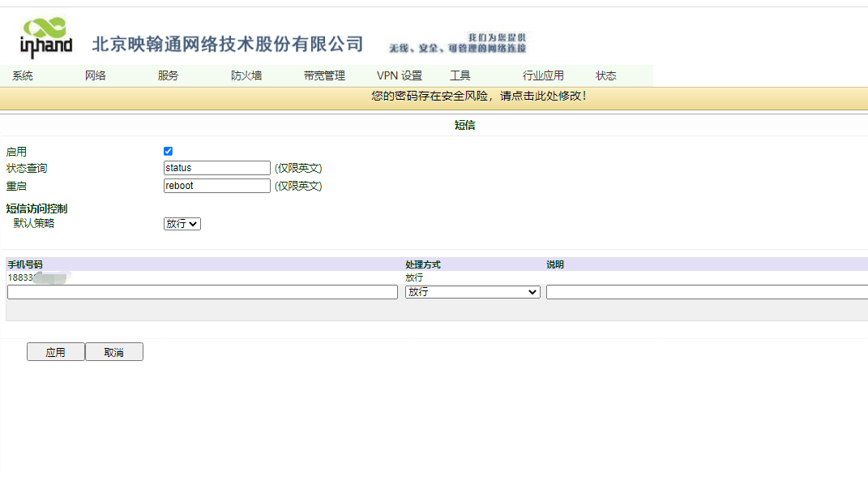This screenshot has height=477, width=868.
Task: Click the 状态查询 input containing status
Action: click(216, 168)
